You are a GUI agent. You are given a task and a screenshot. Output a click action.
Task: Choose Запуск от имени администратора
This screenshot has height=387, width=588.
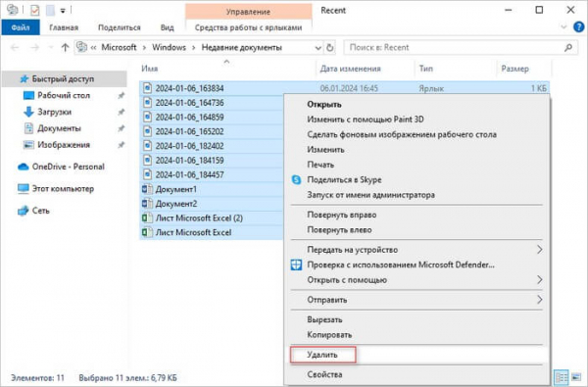[370, 195]
